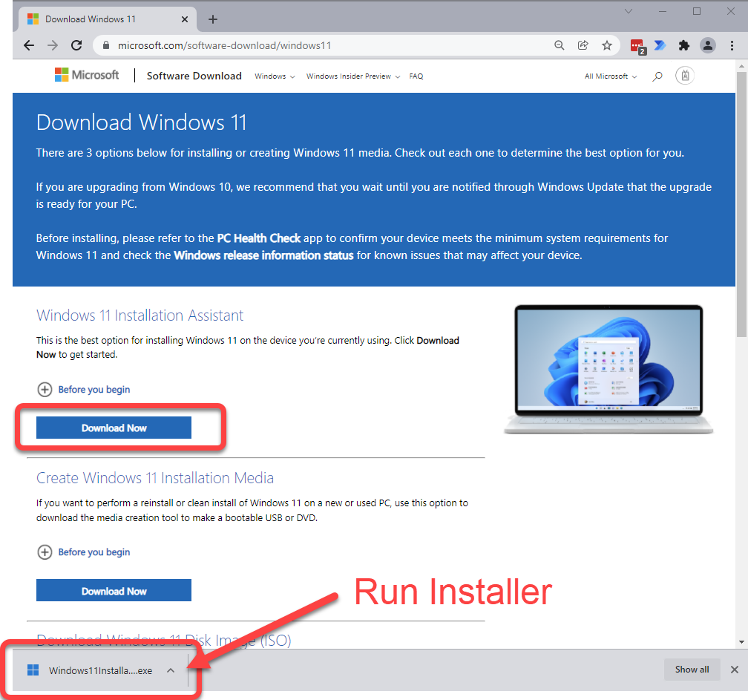The image size is (748, 700).
Task: Run the Windows11Installa....exe download
Action: pos(100,670)
